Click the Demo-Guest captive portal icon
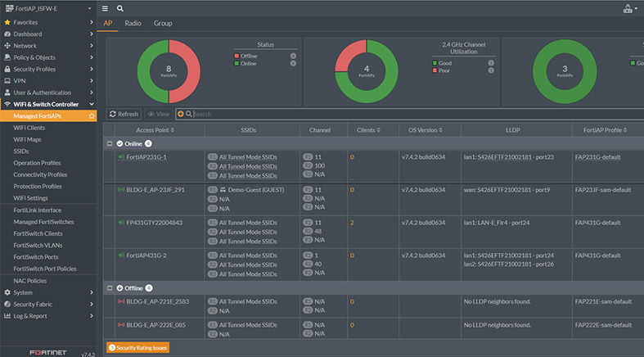 (223, 190)
